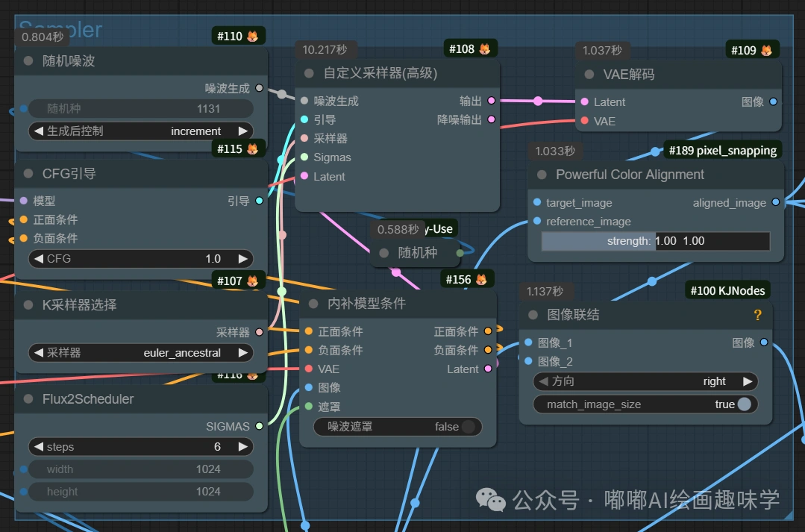Screen dimensions: 805x532
Task: Click the fire badge on CFG引导 node
Action: (x=253, y=148)
